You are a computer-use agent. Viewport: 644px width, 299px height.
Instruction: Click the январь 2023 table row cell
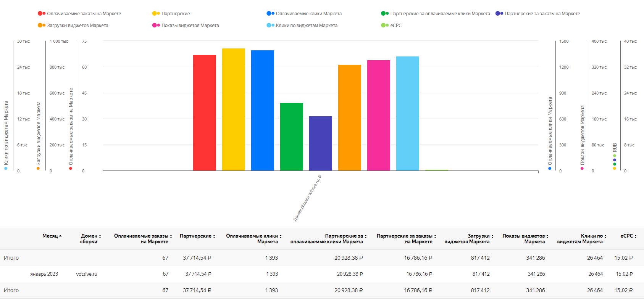point(44,274)
